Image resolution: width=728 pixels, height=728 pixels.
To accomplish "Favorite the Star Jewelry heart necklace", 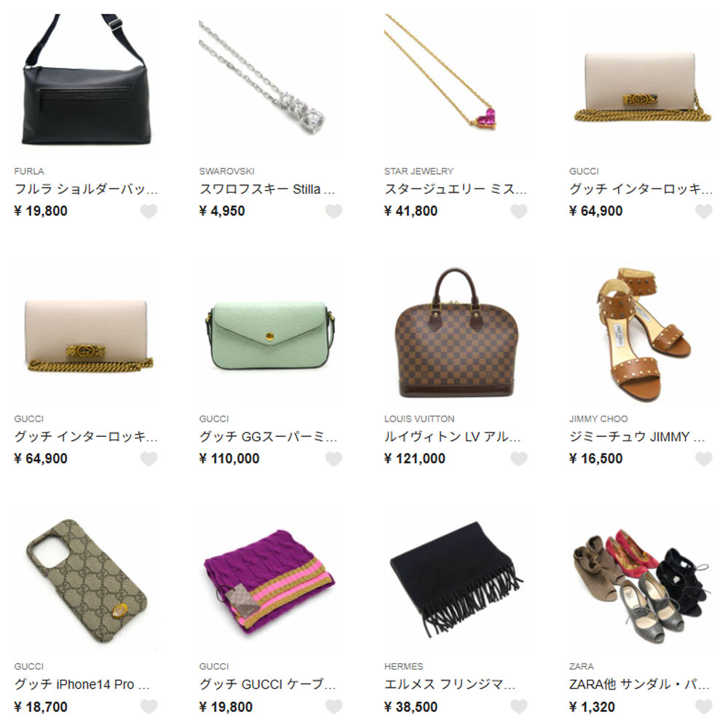I will [x=518, y=211].
